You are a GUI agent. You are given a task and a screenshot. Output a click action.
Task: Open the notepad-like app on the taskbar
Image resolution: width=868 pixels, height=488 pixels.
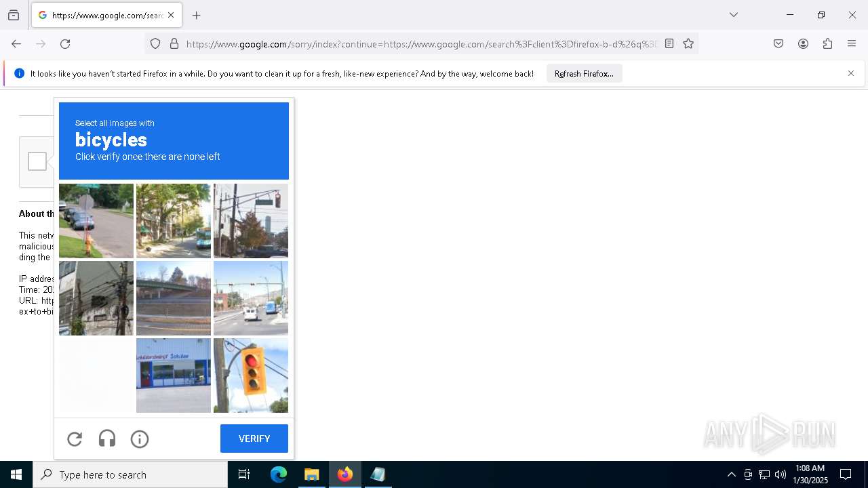(x=378, y=474)
